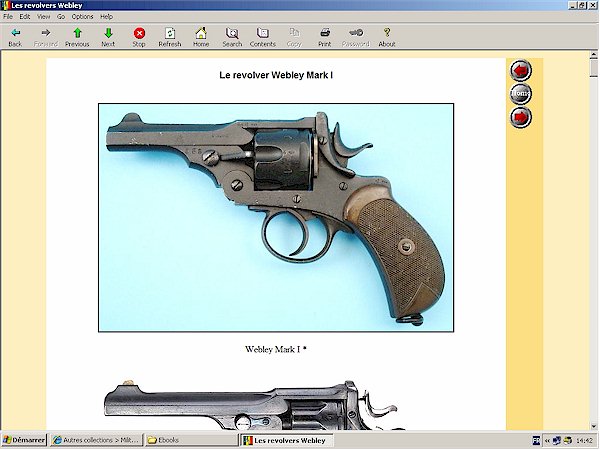Screen dimensions: 600x450
Task: Click the Copy toolbar icon
Action: (x=294, y=37)
